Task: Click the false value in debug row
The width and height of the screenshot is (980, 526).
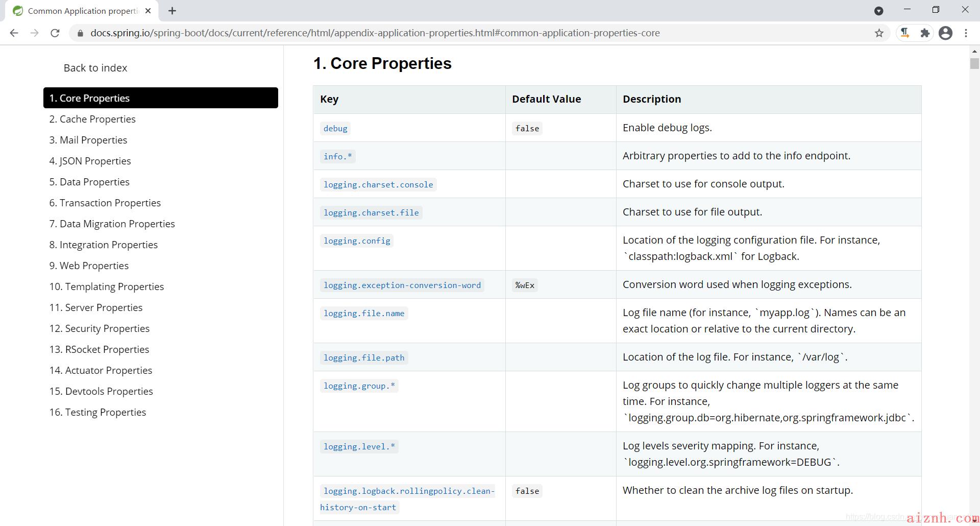Action: coord(527,129)
